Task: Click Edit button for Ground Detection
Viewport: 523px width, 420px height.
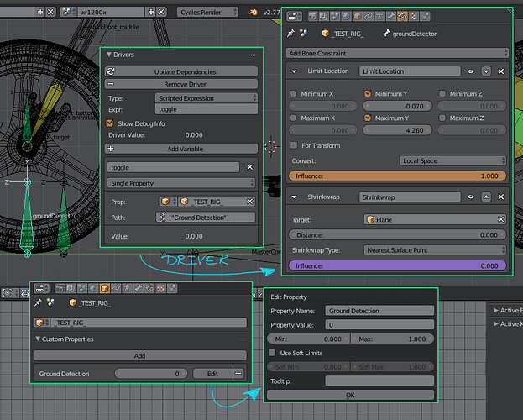Action: (212, 373)
